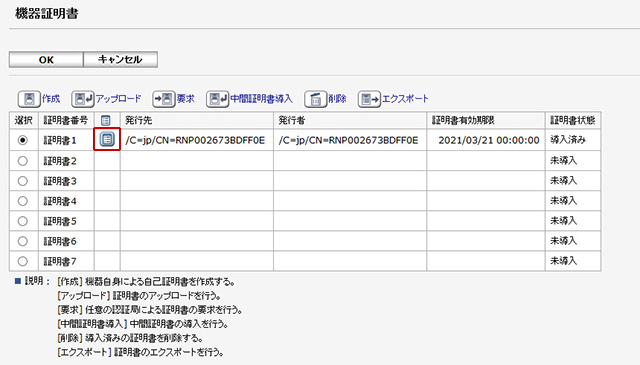Click the 証明書有効期限 column header

(486, 120)
